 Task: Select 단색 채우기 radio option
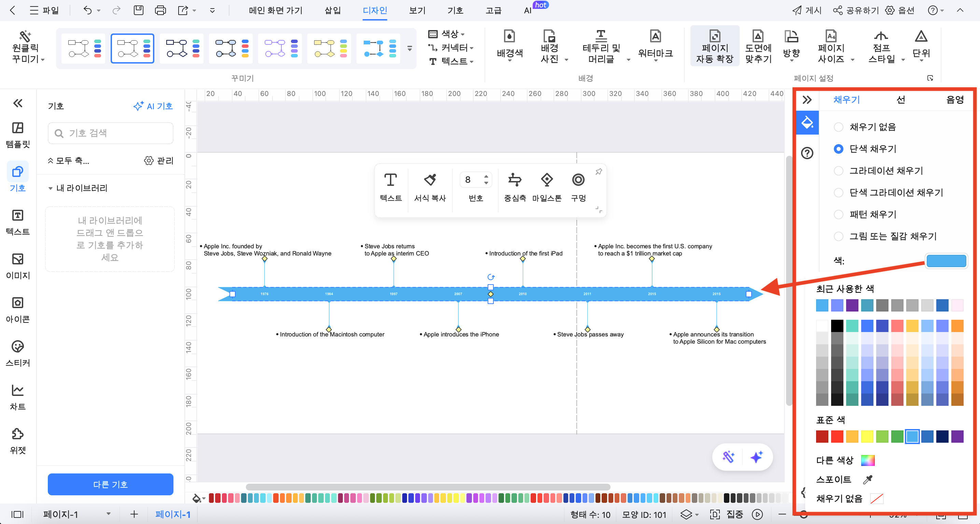pyautogui.click(x=839, y=149)
